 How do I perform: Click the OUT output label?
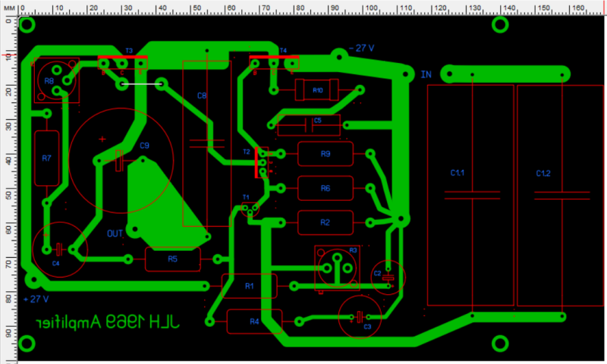[x=115, y=234]
